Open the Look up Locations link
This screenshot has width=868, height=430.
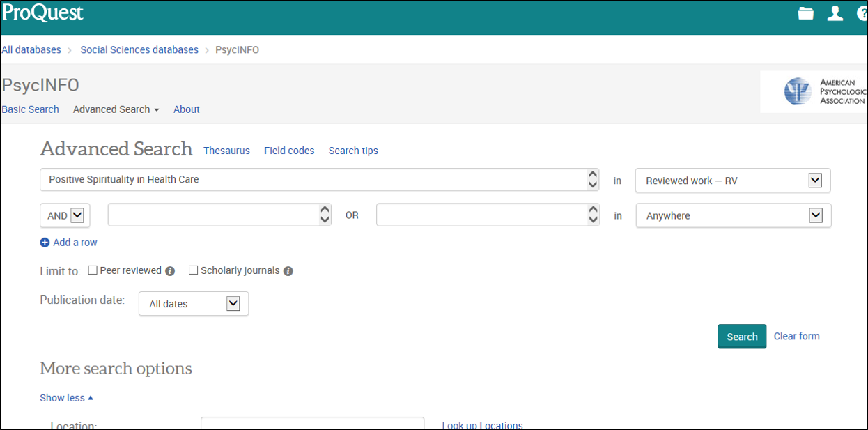482,426
